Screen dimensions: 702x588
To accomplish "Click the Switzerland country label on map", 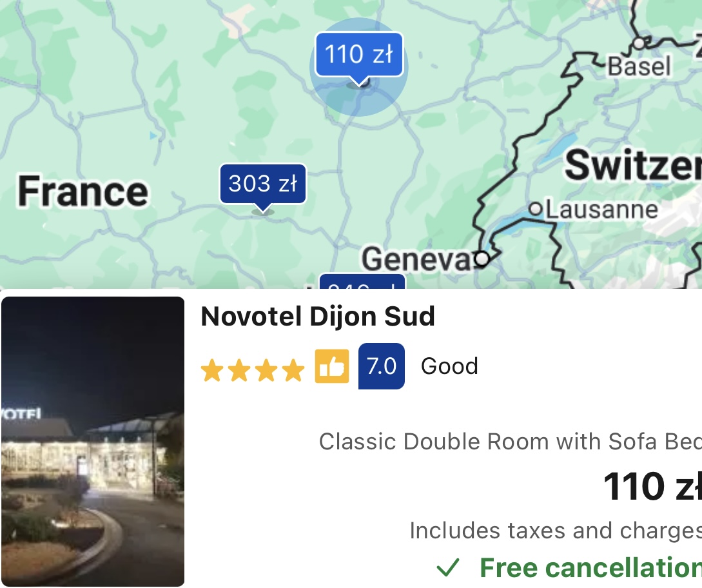I will [x=633, y=165].
